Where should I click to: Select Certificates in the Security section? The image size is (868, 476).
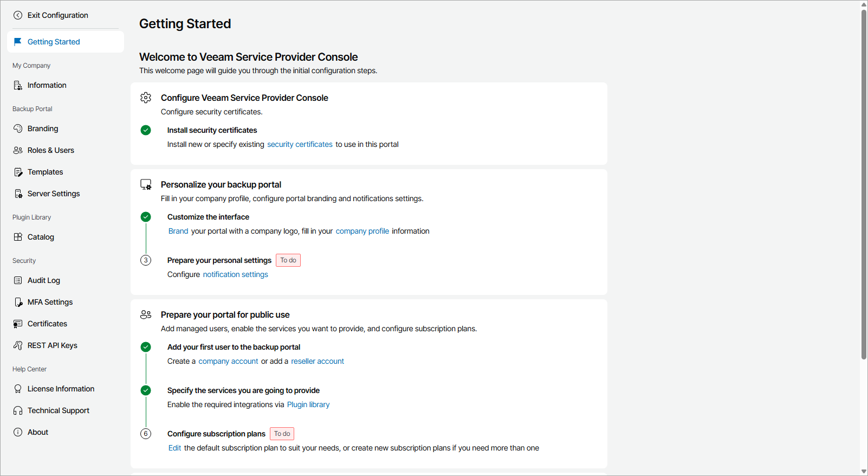[47, 324]
